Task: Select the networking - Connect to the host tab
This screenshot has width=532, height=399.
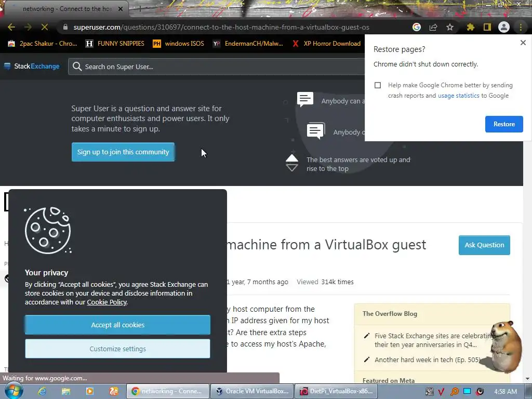Action: click(66, 9)
